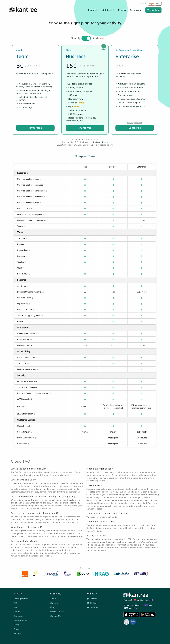Open the See requirements link

(134, 123)
